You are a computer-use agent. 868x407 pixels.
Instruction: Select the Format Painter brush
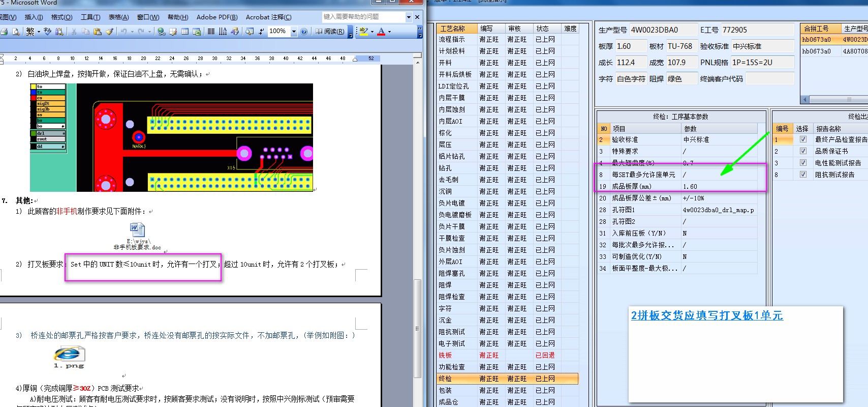click(x=110, y=32)
